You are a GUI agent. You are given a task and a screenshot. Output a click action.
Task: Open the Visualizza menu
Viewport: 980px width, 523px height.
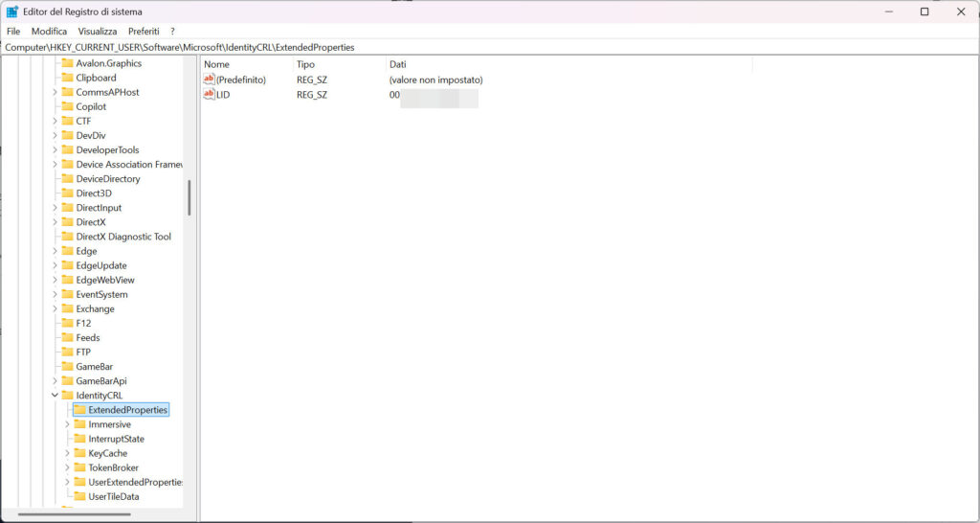[98, 32]
